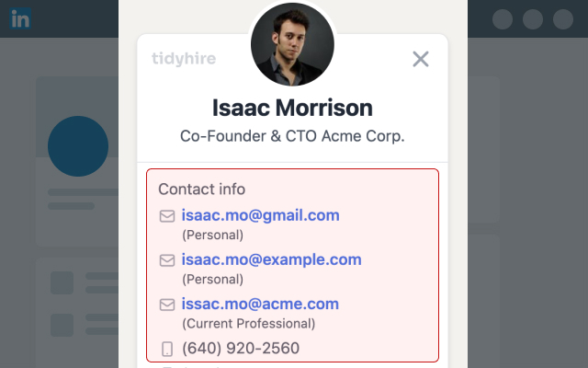Image resolution: width=588 pixels, height=368 pixels.
Task: Click the Co-Founder & CTO Acme Corp. title
Action: [292, 135]
